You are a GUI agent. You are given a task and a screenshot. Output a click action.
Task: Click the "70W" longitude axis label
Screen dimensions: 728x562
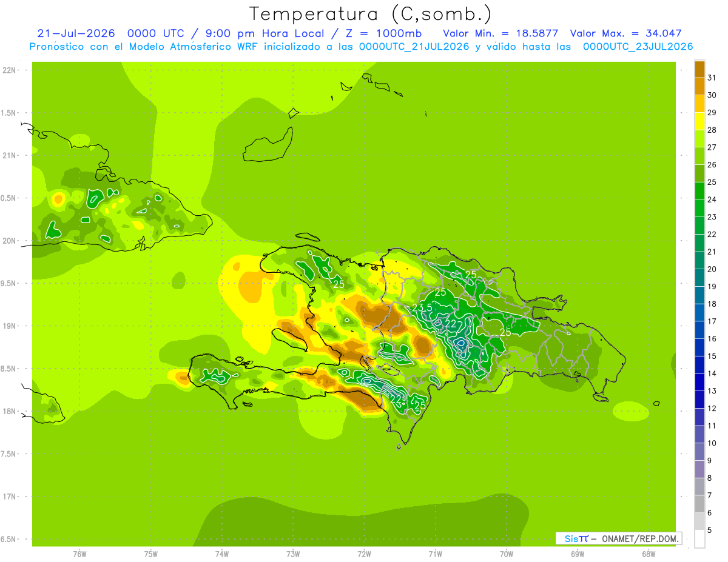coord(507,554)
